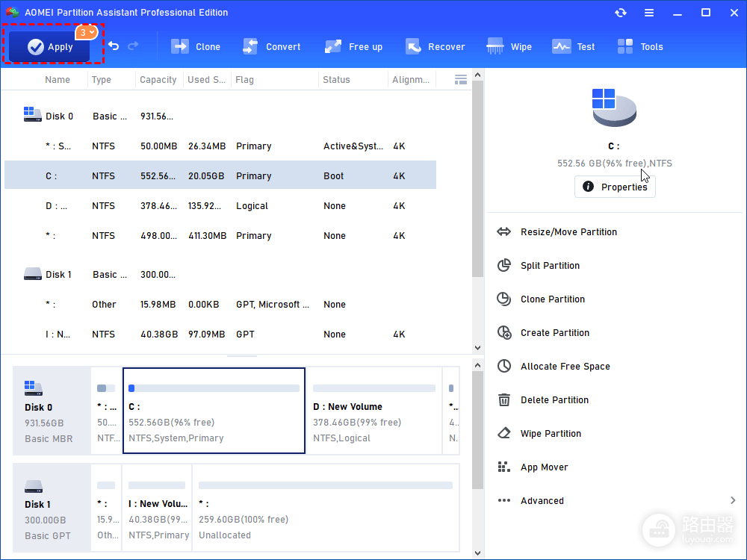This screenshot has width=747, height=560.
Task: Open the Tools menu
Action: [x=640, y=46]
